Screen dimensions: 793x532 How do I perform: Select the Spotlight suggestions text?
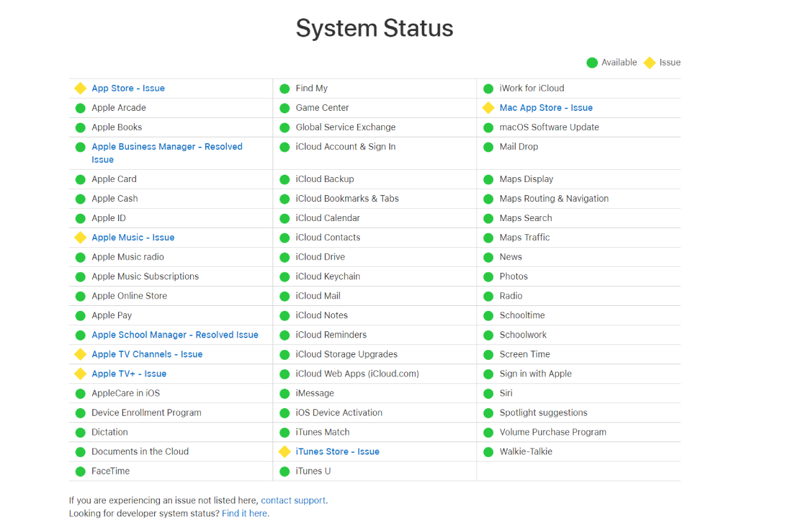543,412
